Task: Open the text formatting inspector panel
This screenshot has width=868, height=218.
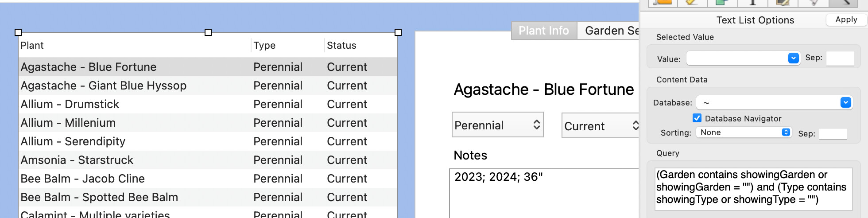Action: pyautogui.click(x=752, y=3)
